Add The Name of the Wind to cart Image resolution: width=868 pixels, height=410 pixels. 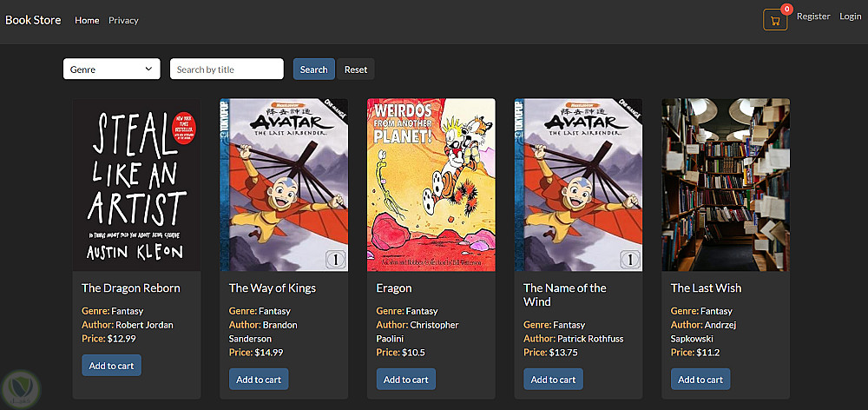(554, 380)
